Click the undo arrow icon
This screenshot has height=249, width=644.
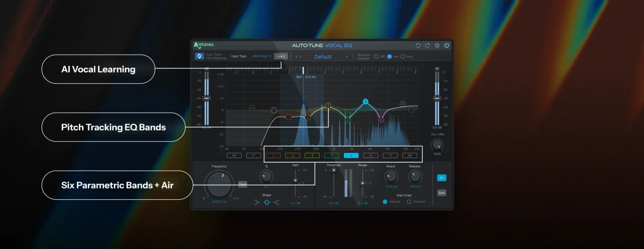[x=418, y=45]
